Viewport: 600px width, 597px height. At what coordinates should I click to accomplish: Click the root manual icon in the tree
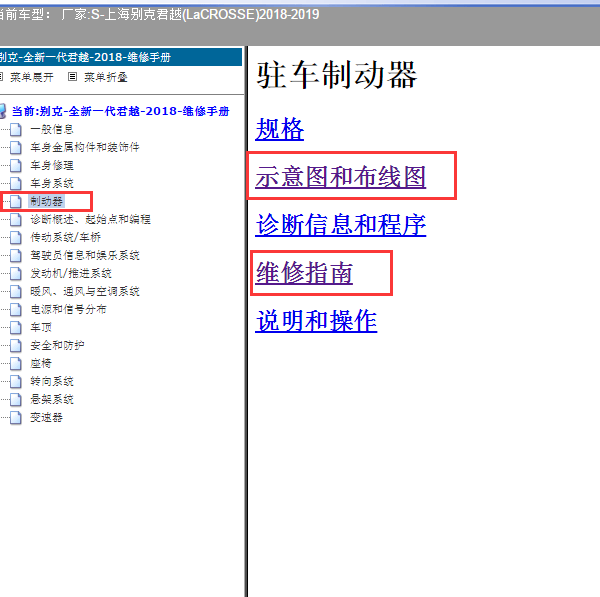point(3,111)
